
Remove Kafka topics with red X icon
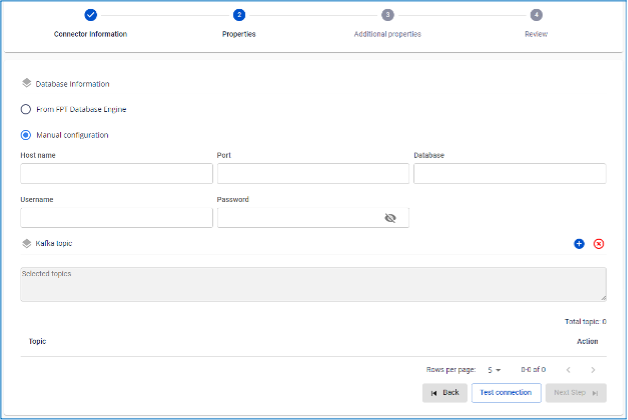(x=599, y=243)
